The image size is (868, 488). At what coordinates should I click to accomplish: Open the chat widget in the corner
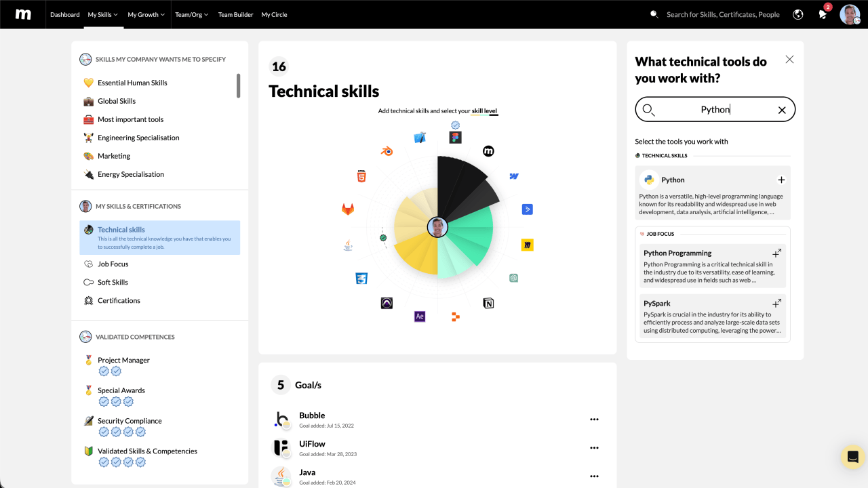coord(852,456)
